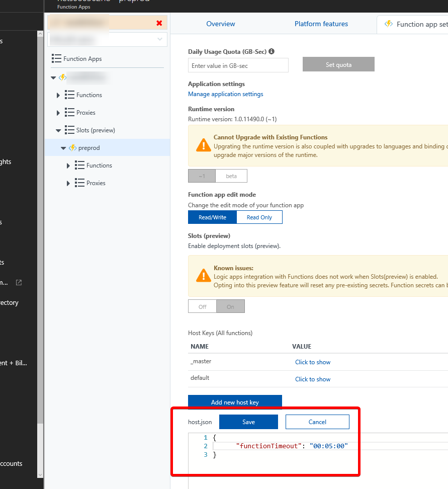Expand the Functions tree node
Viewport: 448px width, 489px height.
point(58,95)
